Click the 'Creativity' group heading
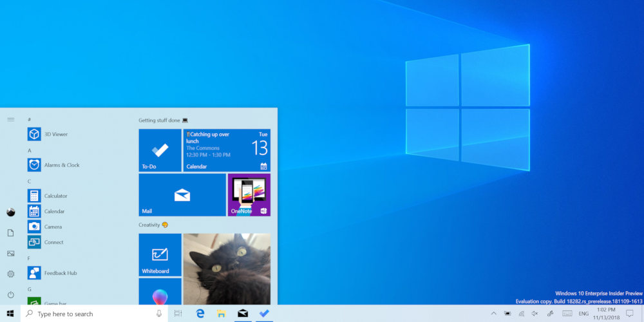Viewport: 644px width, 322px height. pyautogui.click(x=153, y=225)
